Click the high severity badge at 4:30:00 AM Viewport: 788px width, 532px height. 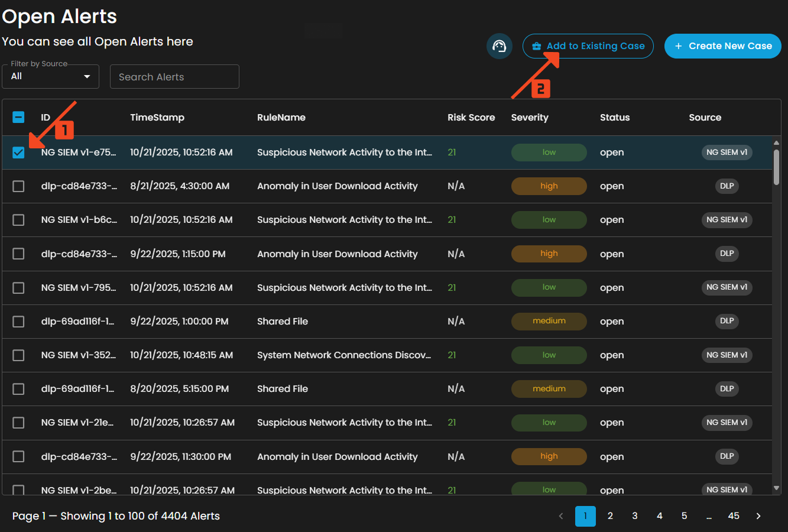coord(549,186)
